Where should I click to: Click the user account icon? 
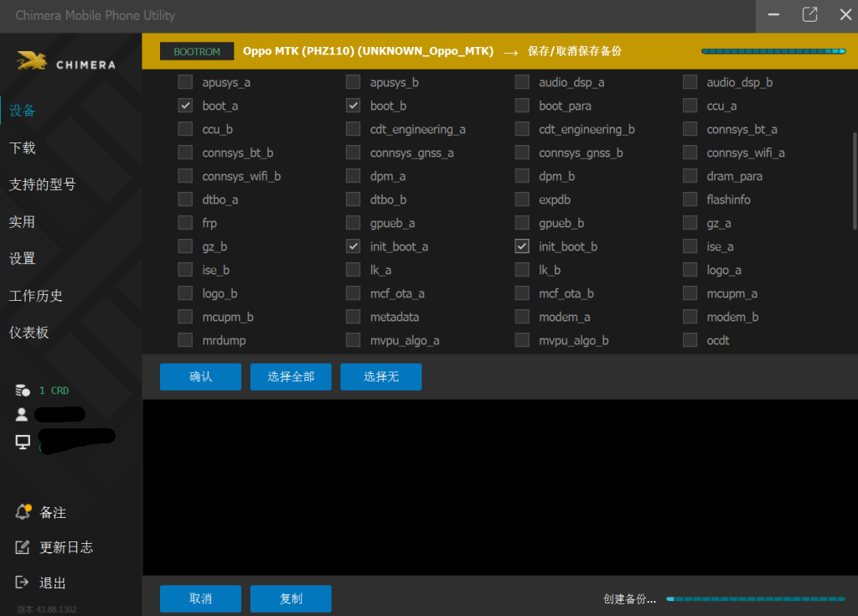(x=22, y=415)
